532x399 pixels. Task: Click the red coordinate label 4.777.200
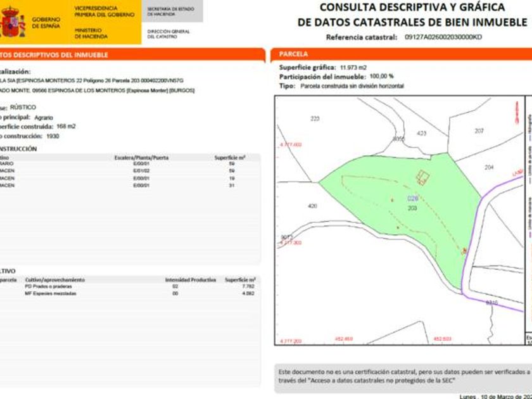point(291,341)
